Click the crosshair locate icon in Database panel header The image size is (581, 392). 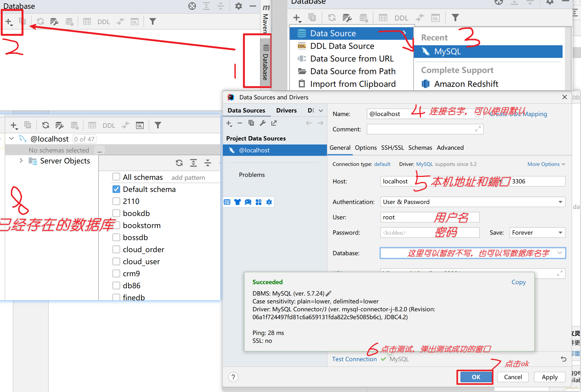pos(192,6)
